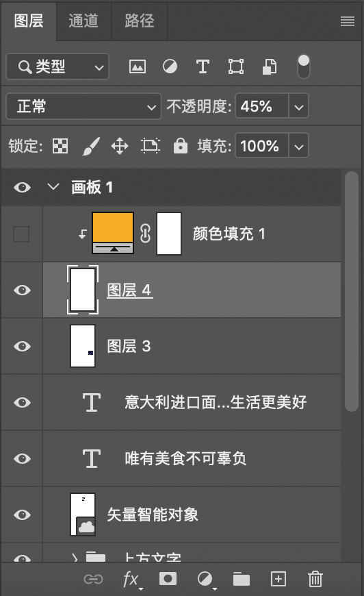This screenshot has width=364, height=596.
Task: Delete layer with trash icon
Action: coord(315,580)
